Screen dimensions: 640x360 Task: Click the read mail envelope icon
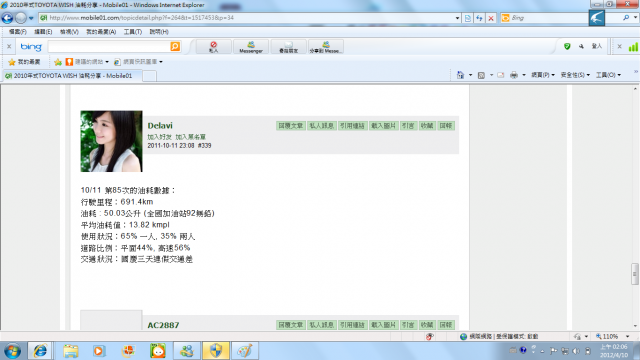tap(501, 75)
